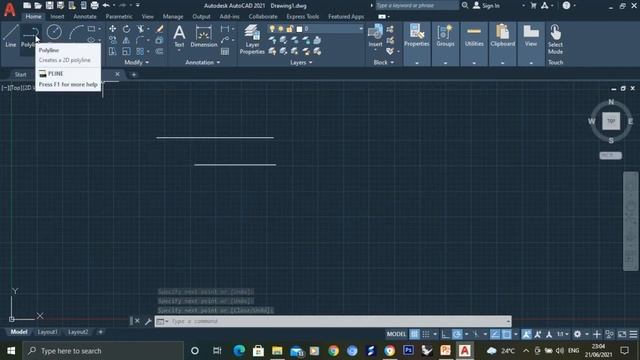Select the Array tool in Modify
The width and height of the screenshot is (640, 360).
point(140,51)
